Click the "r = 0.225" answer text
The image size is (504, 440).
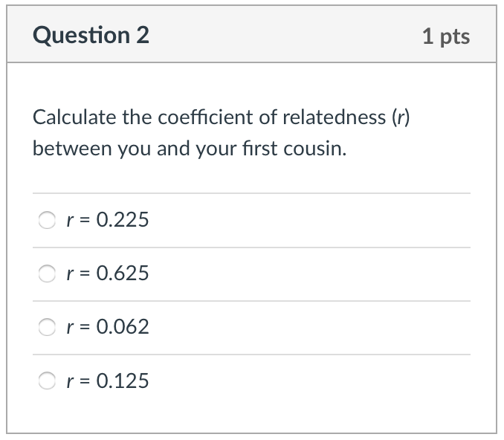click(107, 220)
